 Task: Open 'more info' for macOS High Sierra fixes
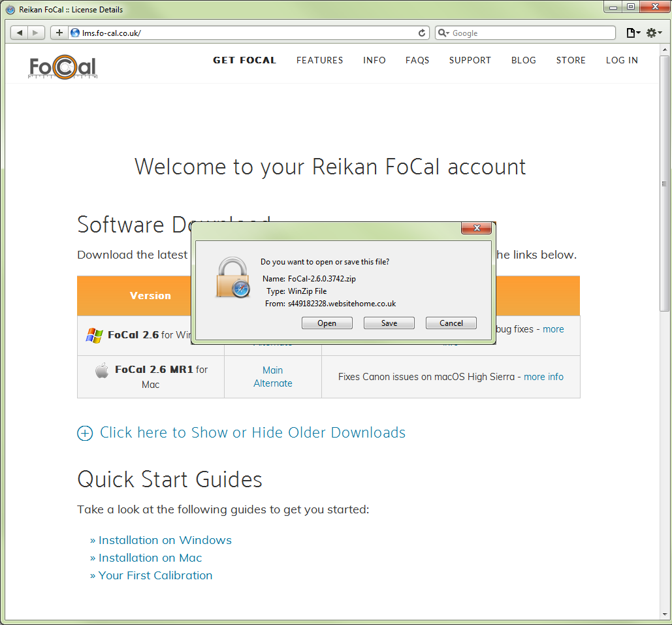click(543, 377)
